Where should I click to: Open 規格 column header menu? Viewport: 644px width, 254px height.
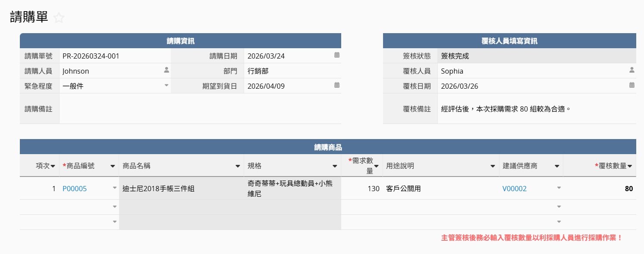click(x=335, y=166)
